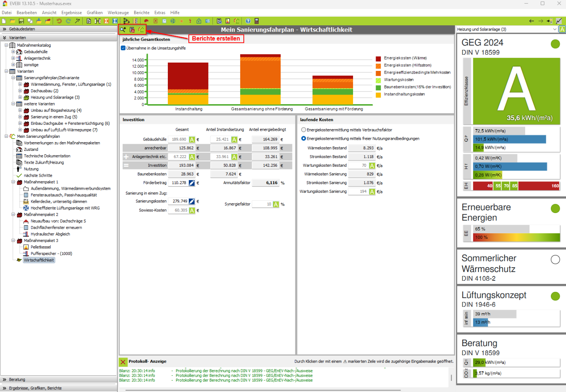Select 'mittels freier Nutzungsrandbedingungen' radio option
566x392 pixels.
point(304,139)
